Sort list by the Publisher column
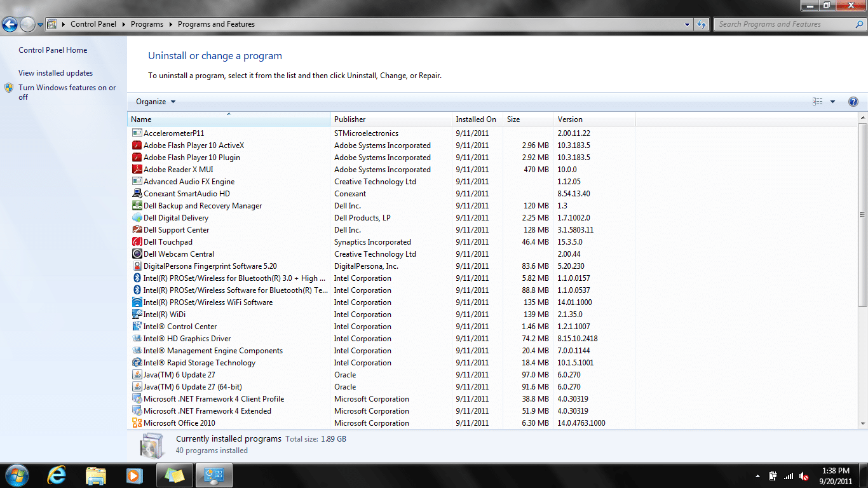The image size is (868, 488). (350, 119)
